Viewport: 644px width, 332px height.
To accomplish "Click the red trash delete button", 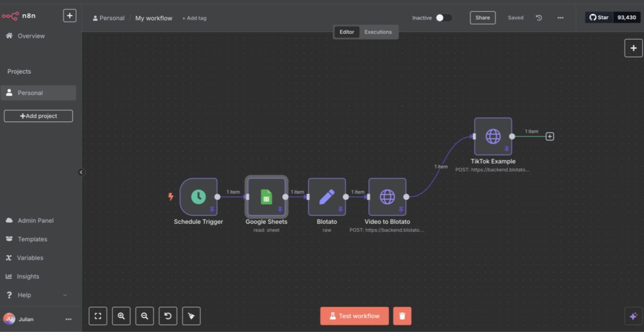I will (x=402, y=316).
